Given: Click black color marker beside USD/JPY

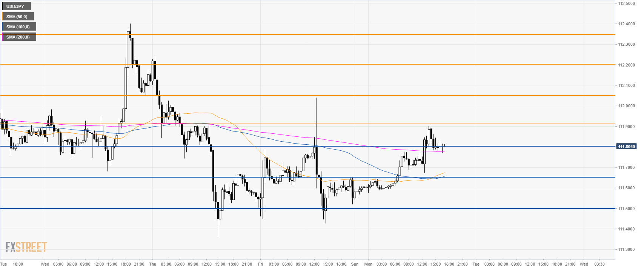Looking at the screenshot, I should (3, 6).
